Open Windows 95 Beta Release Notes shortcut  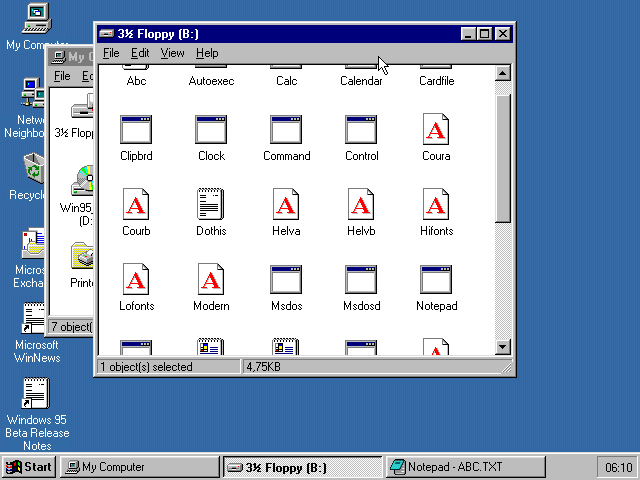click(x=36, y=394)
